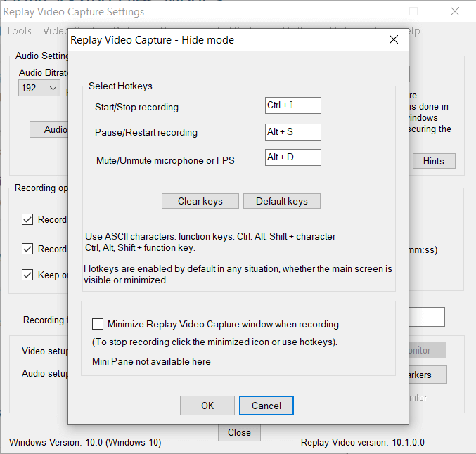Open the Tools menu in Settings window
Screen dimensions: 476x454
point(19,31)
